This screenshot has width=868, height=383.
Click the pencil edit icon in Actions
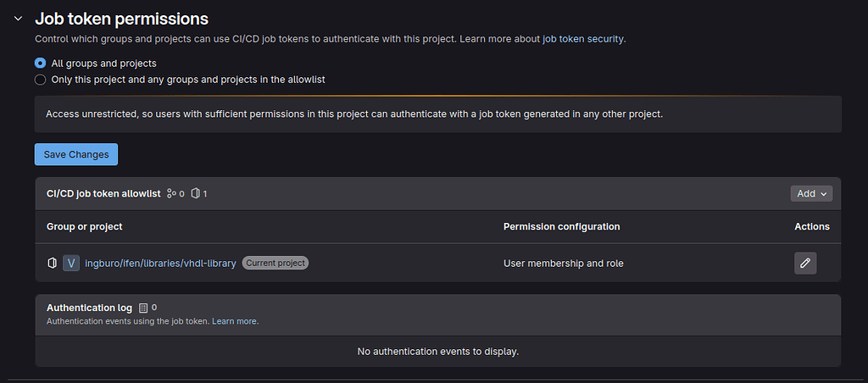[805, 264]
